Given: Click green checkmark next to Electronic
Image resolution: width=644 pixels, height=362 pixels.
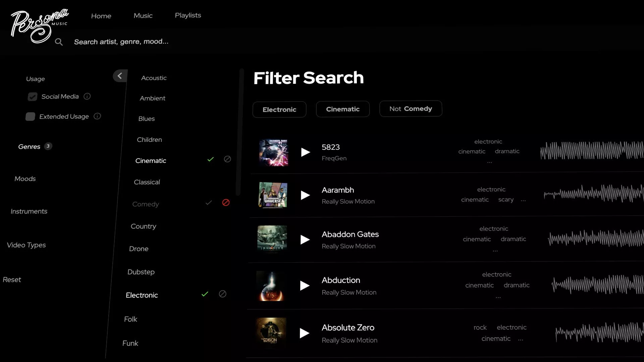Looking at the screenshot, I should [x=205, y=294].
